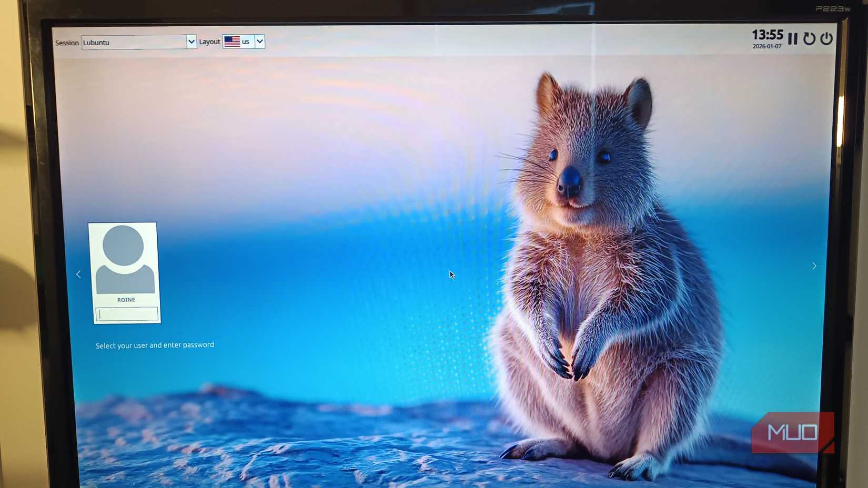Click the 'Select your user' instruction text

pyautogui.click(x=154, y=345)
